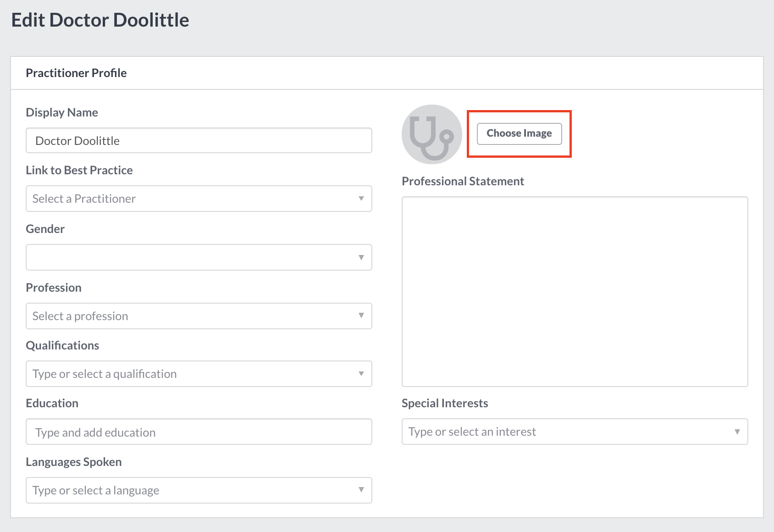Viewport: 774px width, 532px height.
Task: Click the Education label
Action: coord(52,403)
